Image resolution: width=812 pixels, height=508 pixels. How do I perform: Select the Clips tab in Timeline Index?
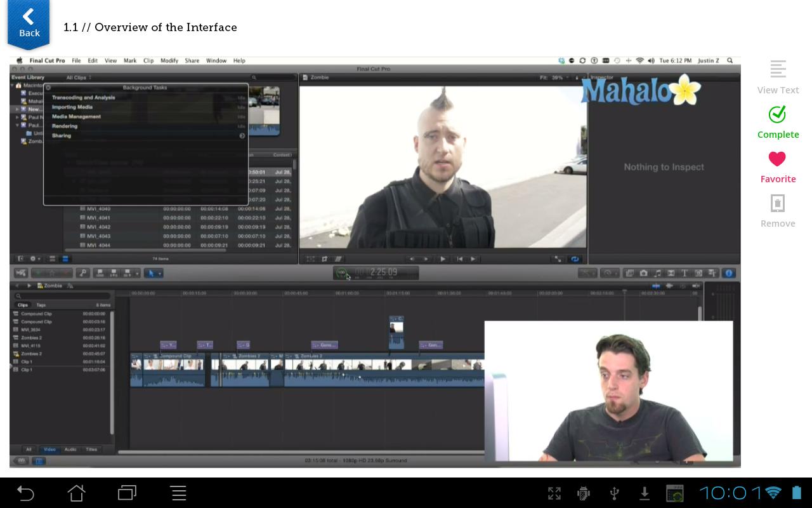(22, 305)
